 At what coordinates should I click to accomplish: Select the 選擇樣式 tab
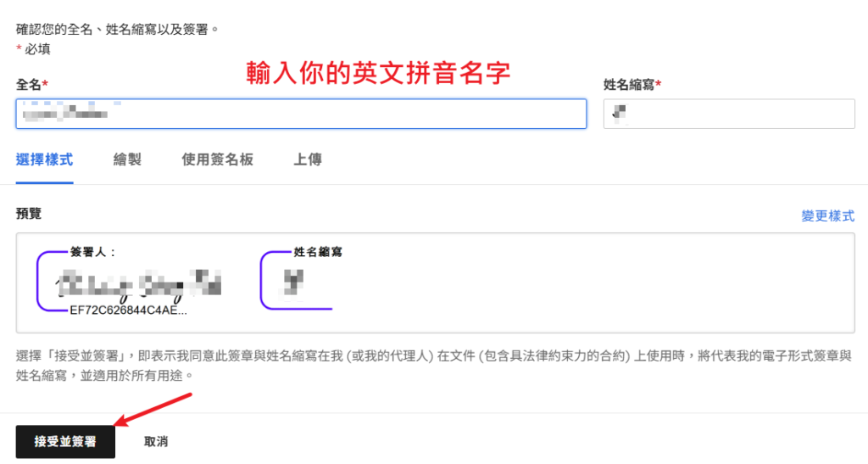(44, 159)
